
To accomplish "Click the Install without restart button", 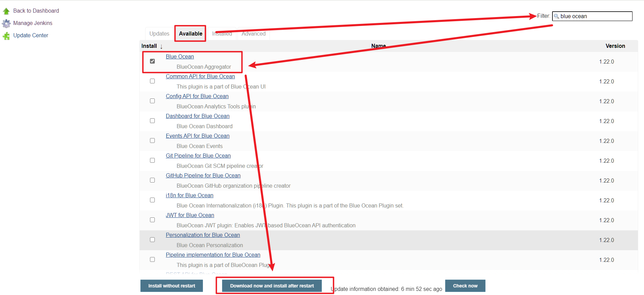I will [x=172, y=286].
